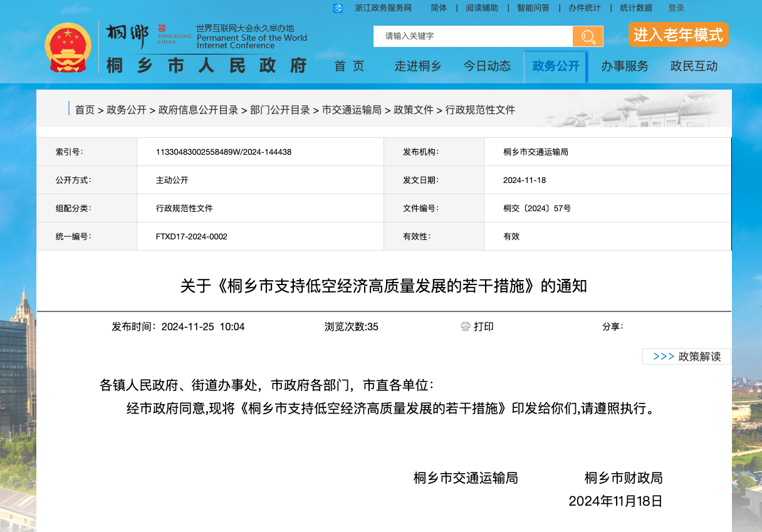Viewport: 762px width, 532px height.
Task: Open the 走进桐乡 navigation menu
Action: pyautogui.click(x=417, y=66)
